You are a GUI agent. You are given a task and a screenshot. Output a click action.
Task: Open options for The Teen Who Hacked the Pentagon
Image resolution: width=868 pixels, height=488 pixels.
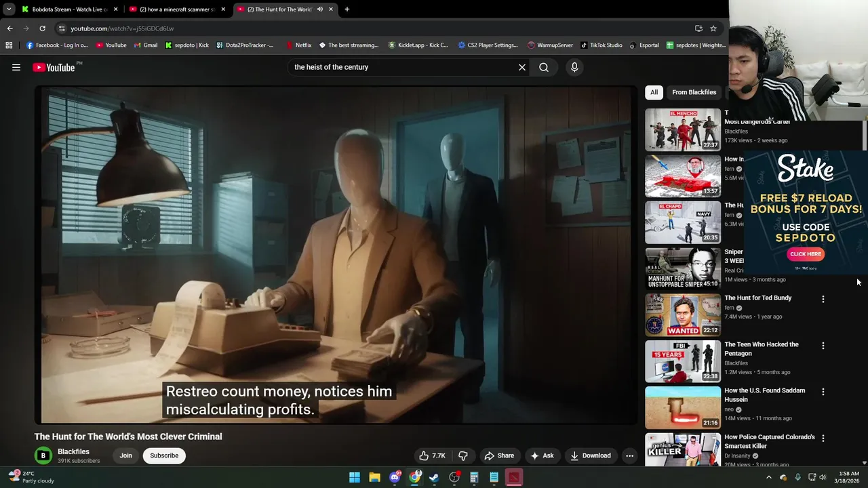(x=823, y=346)
